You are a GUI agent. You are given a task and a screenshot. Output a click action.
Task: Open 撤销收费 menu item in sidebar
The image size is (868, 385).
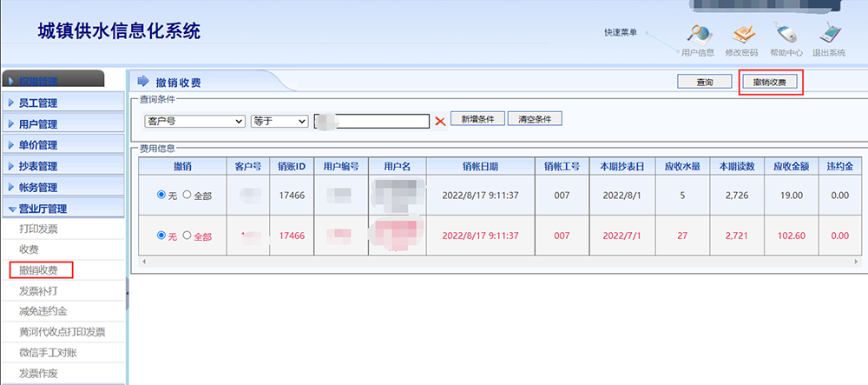click(38, 270)
